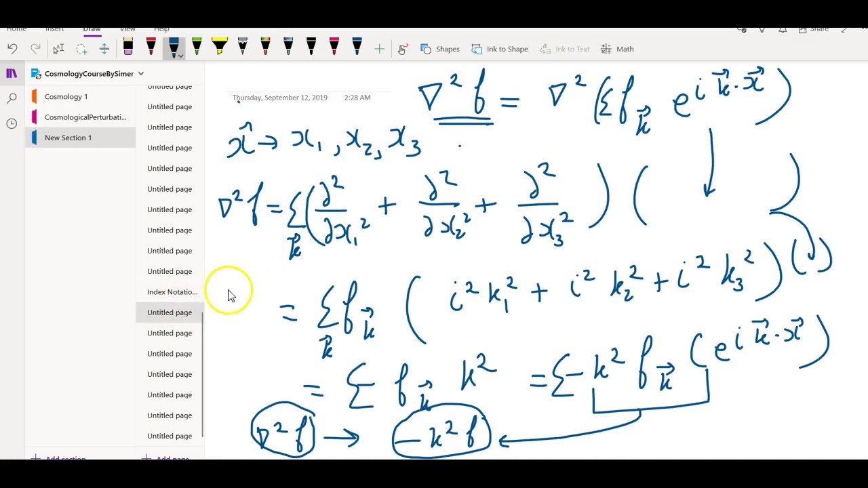Open Search from the left sidebar
This screenshot has width=868, height=488.
pyautogui.click(x=12, y=98)
